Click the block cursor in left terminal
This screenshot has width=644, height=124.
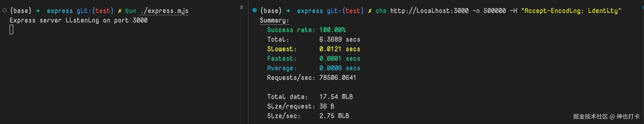pyautogui.click(x=11, y=30)
